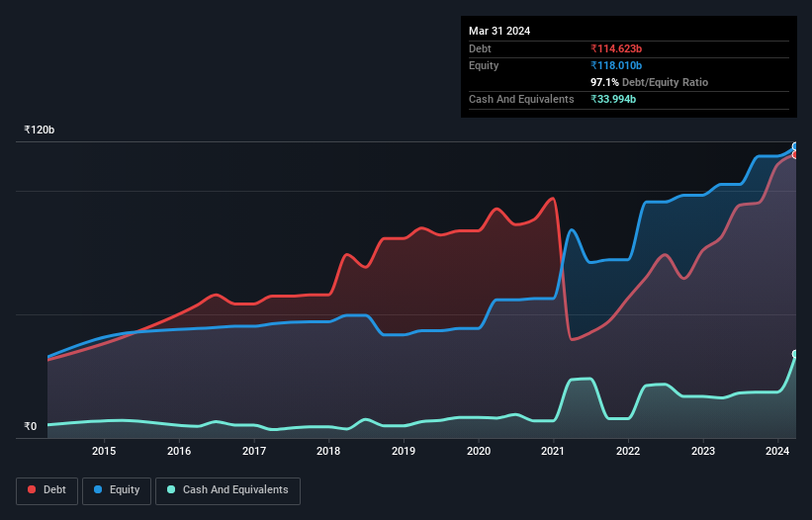812x520 pixels.
Task: Click the teal Cash endpoint marker on chart
Action: tap(795, 354)
